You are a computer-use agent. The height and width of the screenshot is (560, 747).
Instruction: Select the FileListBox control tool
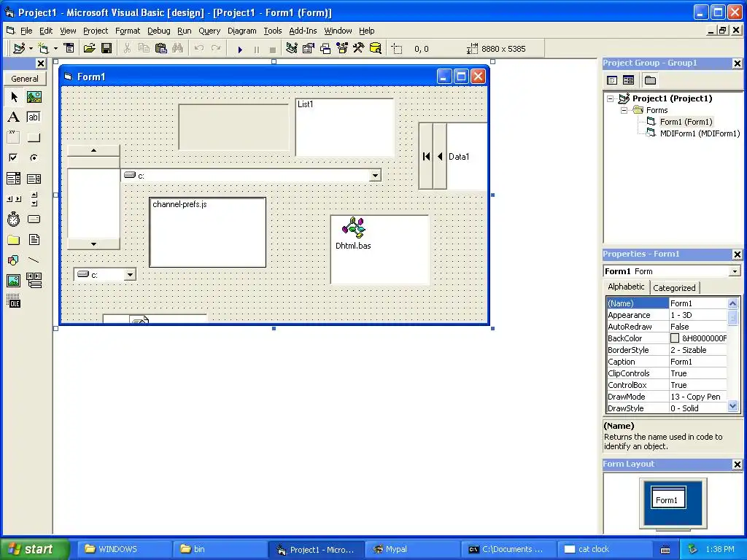pyautogui.click(x=34, y=240)
